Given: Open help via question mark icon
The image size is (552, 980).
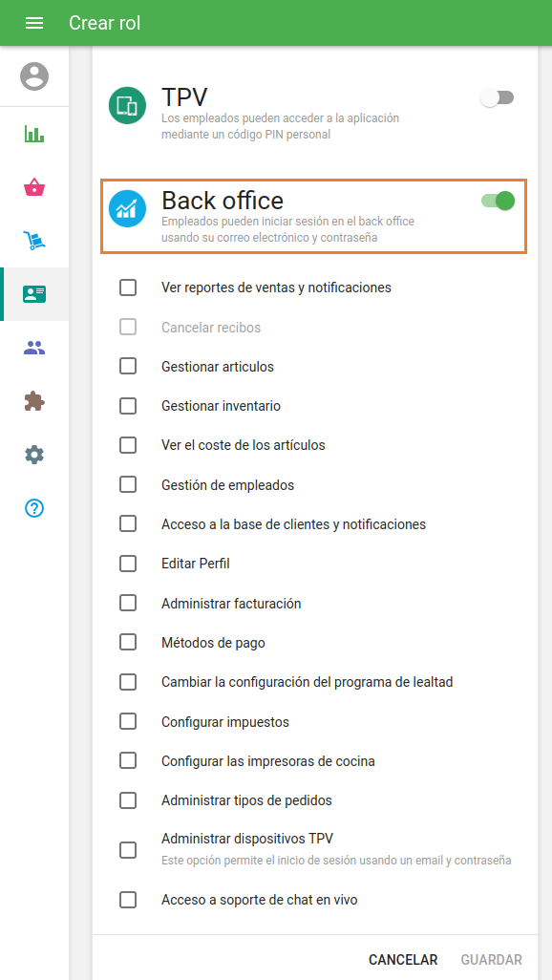Looking at the screenshot, I should [34, 508].
